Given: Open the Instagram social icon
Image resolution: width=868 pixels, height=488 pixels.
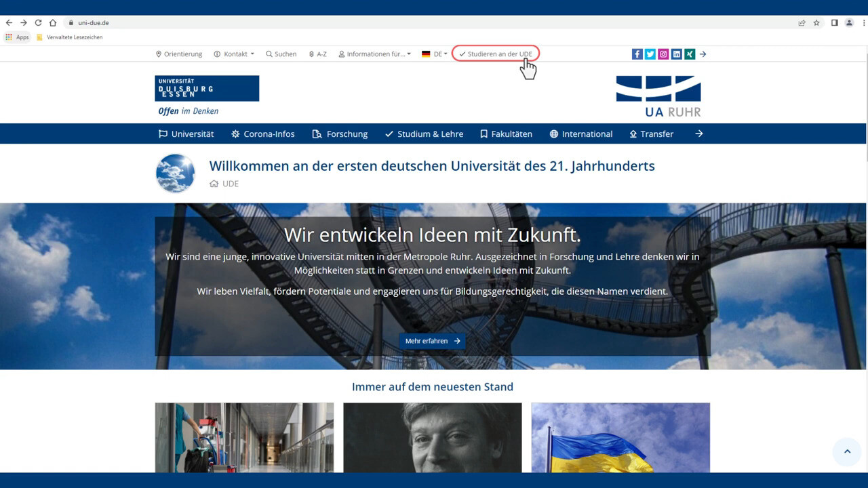Looking at the screenshot, I should click(663, 54).
